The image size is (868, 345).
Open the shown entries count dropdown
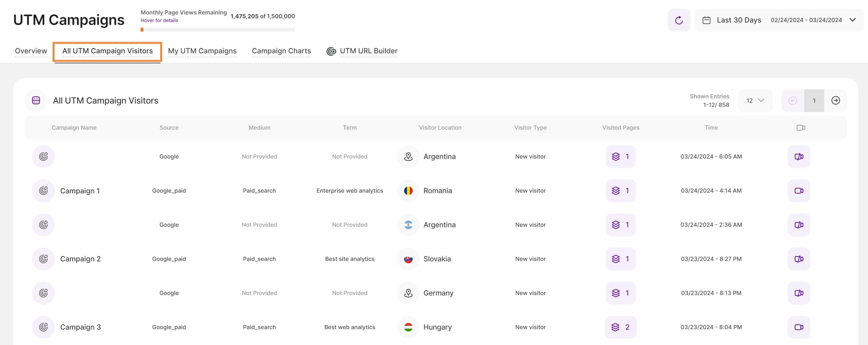(x=755, y=100)
